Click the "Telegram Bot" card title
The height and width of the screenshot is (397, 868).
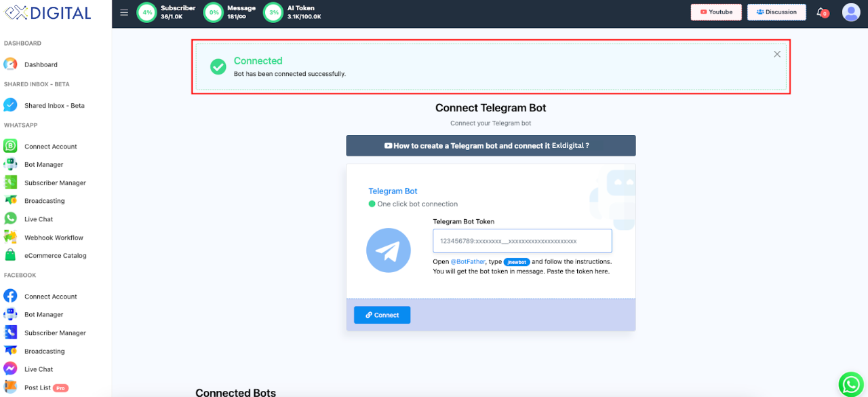pyautogui.click(x=393, y=191)
